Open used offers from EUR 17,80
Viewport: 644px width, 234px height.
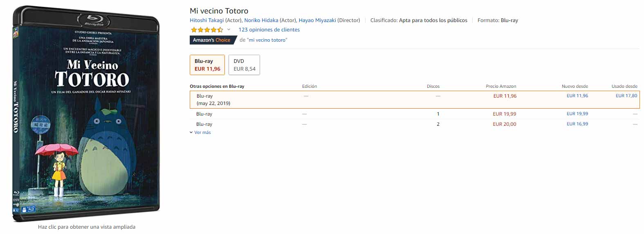tap(626, 96)
